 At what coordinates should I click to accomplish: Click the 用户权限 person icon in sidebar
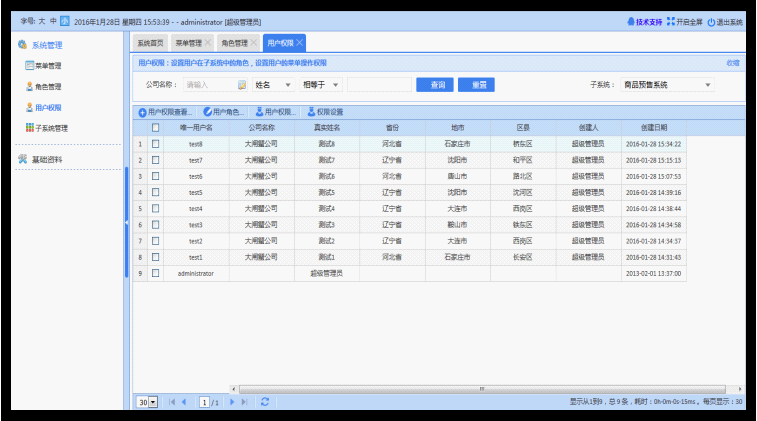click(29, 107)
